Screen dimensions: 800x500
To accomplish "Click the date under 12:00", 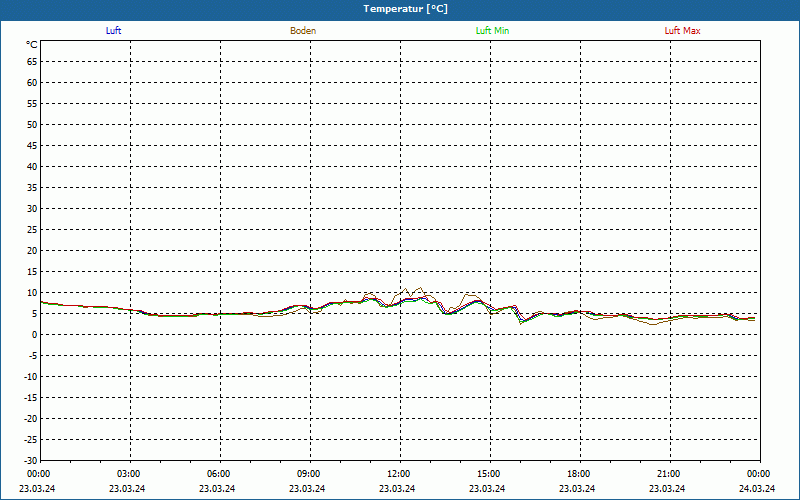I will point(397,489).
